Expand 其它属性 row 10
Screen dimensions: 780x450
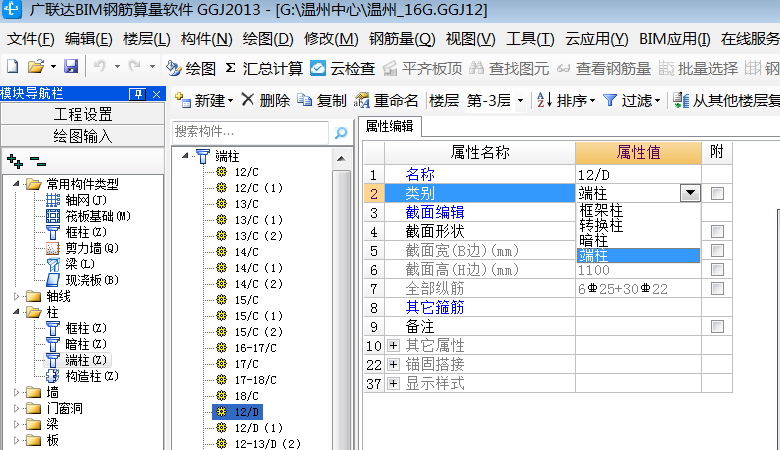[x=393, y=345]
